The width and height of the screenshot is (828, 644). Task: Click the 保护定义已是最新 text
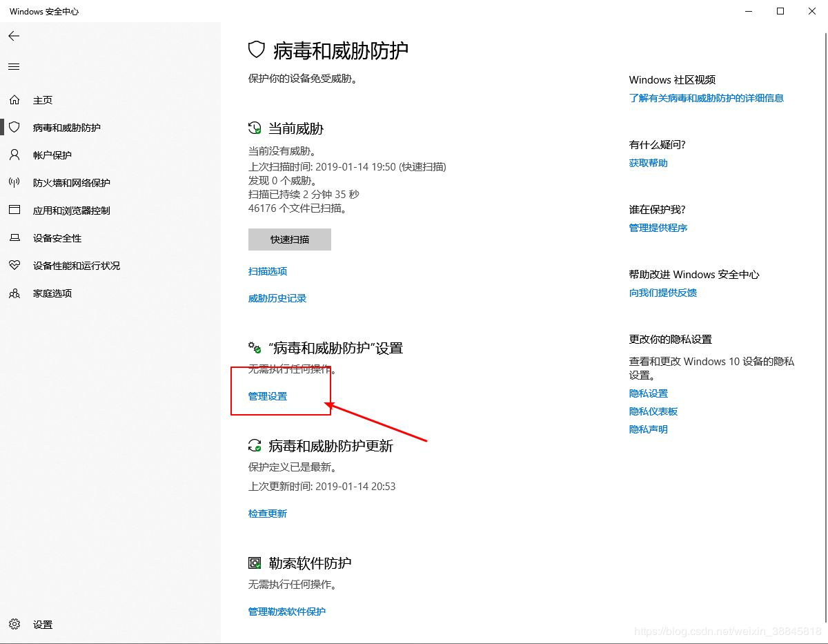pyautogui.click(x=293, y=467)
